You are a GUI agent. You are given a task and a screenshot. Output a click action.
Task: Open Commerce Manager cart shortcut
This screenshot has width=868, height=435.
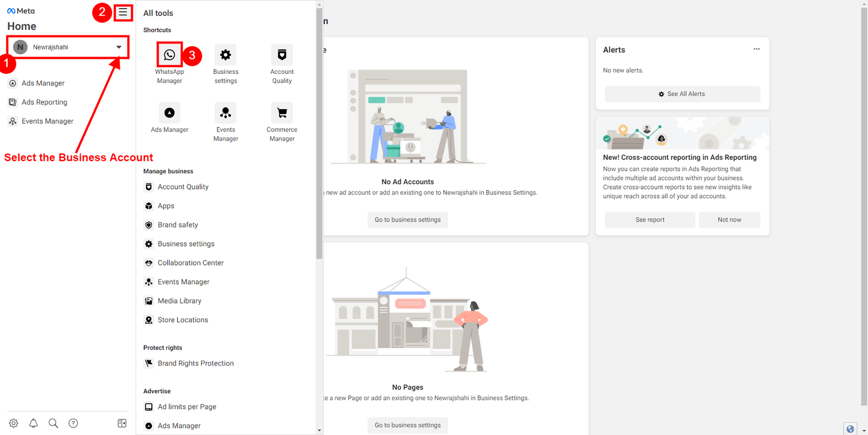pyautogui.click(x=282, y=113)
